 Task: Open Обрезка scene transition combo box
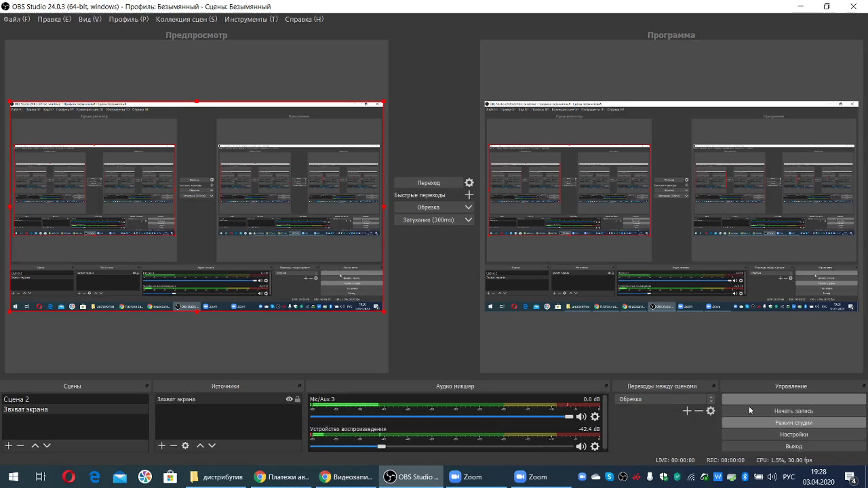point(665,399)
